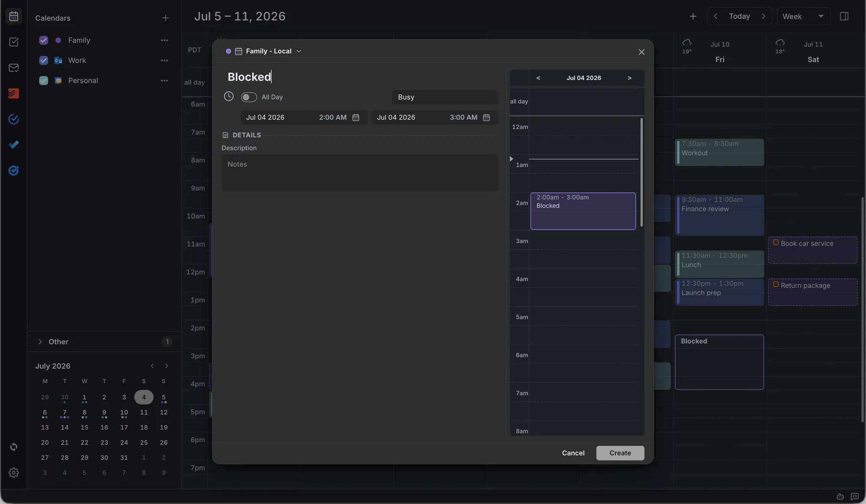This screenshot has width=866, height=504.
Task: Close the new event dialog
Action: [641, 52]
